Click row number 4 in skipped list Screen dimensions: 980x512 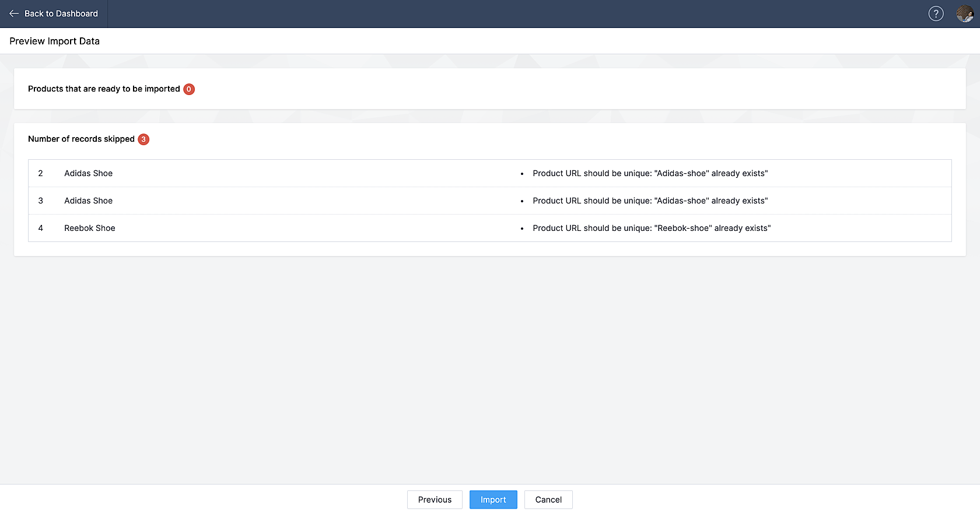pos(41,228)
